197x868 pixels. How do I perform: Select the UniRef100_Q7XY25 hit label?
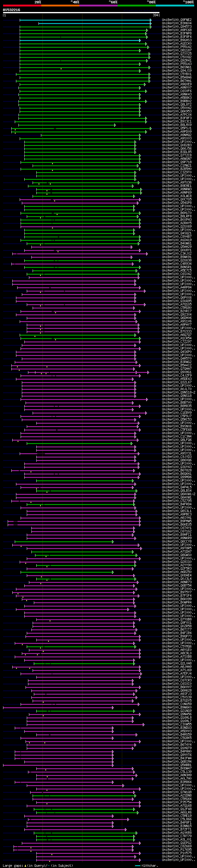click(177, 54)
